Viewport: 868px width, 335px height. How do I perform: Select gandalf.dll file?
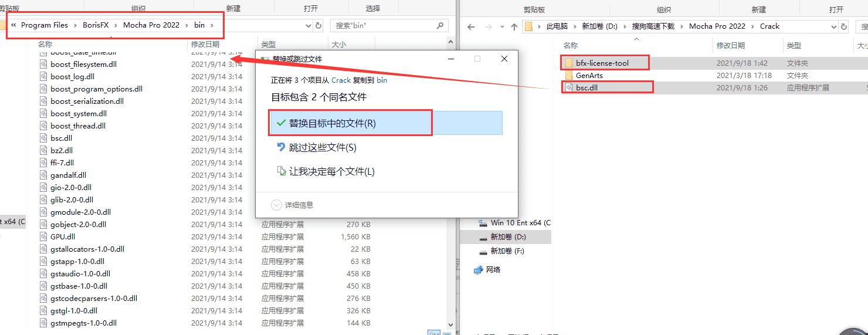point(68,175)
